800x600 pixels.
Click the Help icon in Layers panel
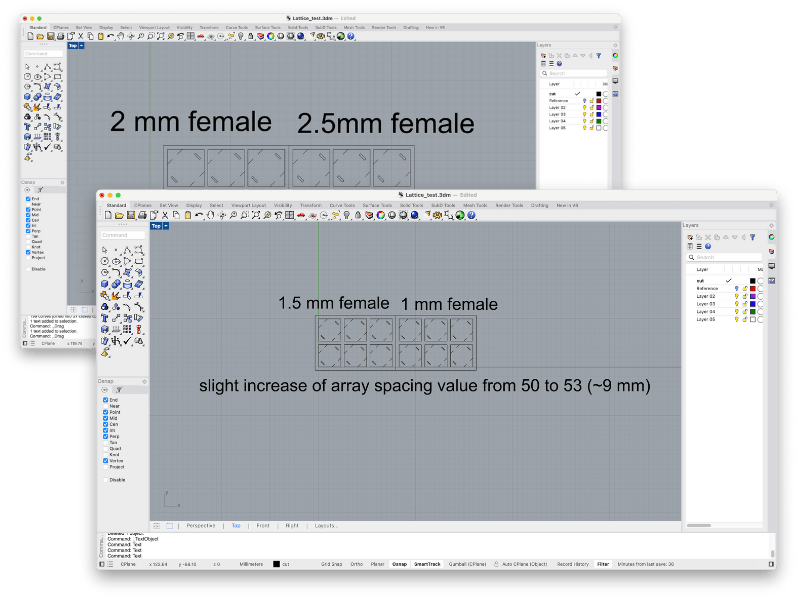click(x=708, y=246)
